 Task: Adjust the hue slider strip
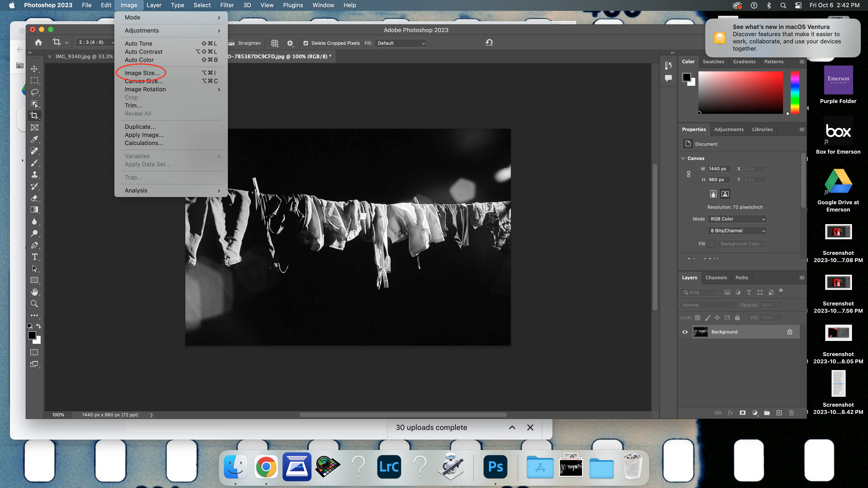point(795,92)
